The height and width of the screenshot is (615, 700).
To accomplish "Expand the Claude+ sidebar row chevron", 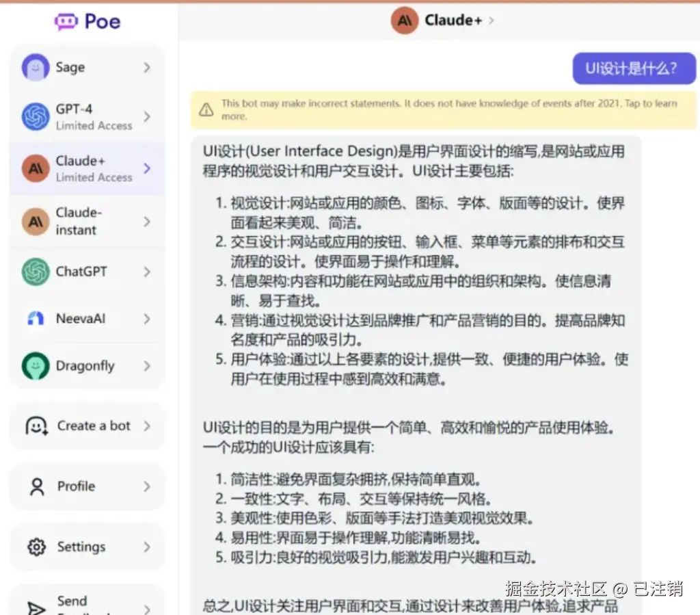I will tap(147, 168).
